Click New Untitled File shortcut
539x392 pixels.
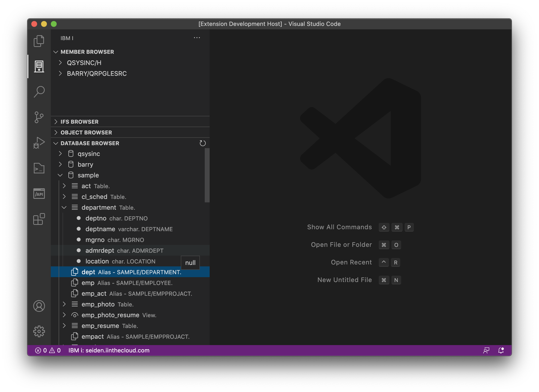[x=344, y=280]
